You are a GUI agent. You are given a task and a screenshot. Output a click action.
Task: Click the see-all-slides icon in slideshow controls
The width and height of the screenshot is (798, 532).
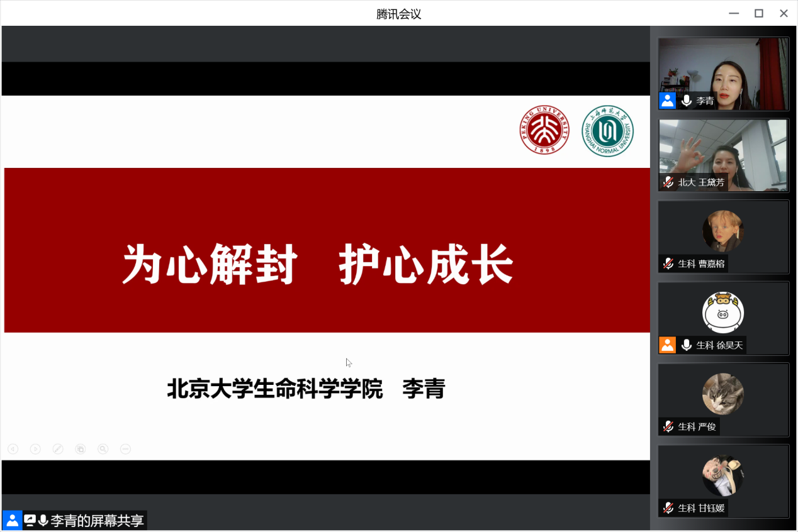click(81, 449)
